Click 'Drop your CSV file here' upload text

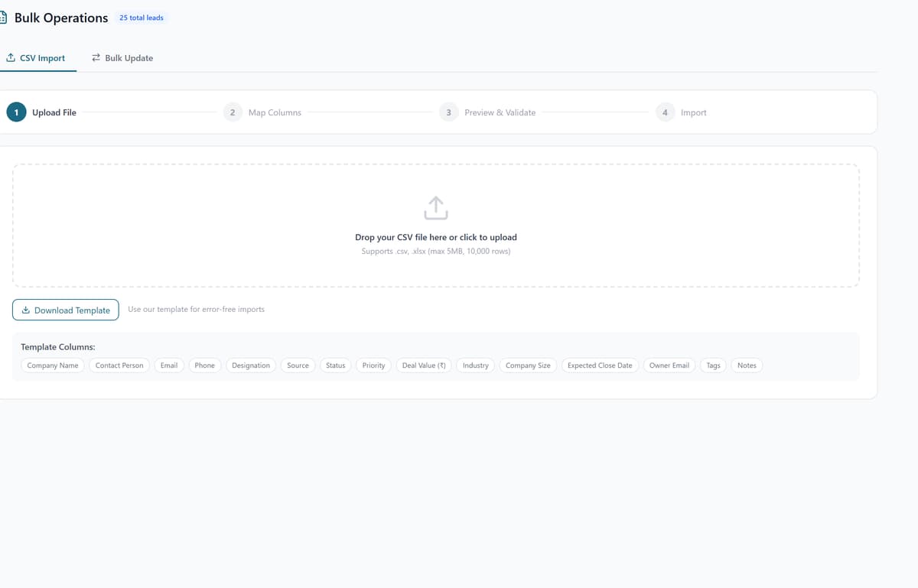436,237
